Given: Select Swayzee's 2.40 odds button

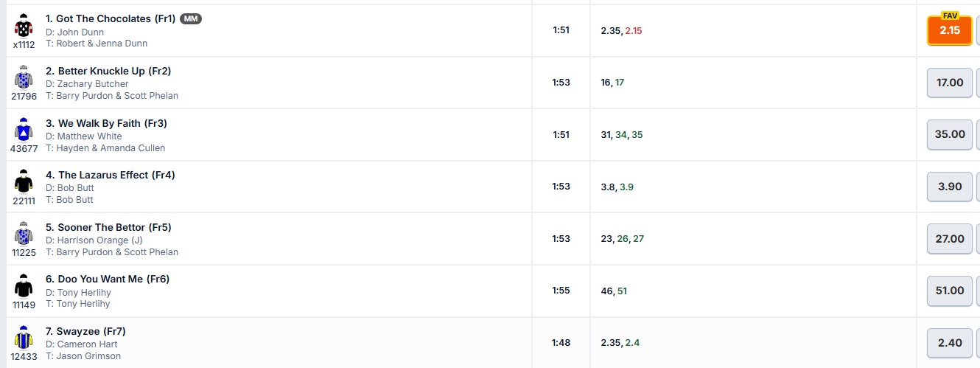Looking at the screenshot, I should coord(949,343).
